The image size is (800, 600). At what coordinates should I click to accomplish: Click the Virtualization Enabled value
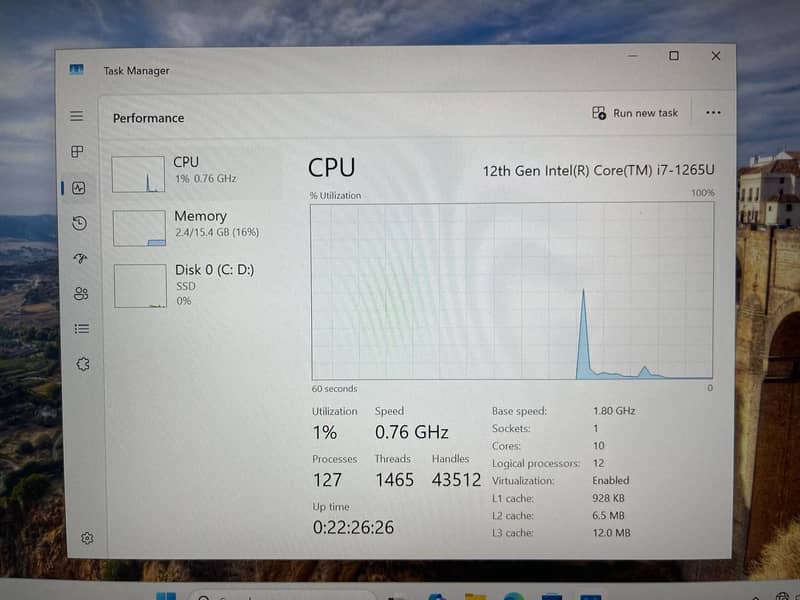611,480
